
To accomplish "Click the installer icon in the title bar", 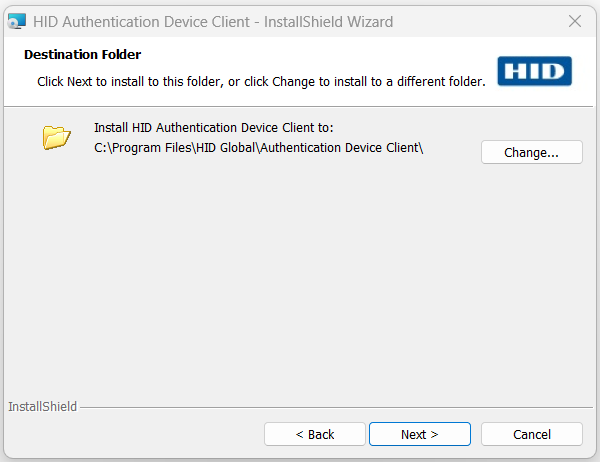I will [x=17, y=21].
